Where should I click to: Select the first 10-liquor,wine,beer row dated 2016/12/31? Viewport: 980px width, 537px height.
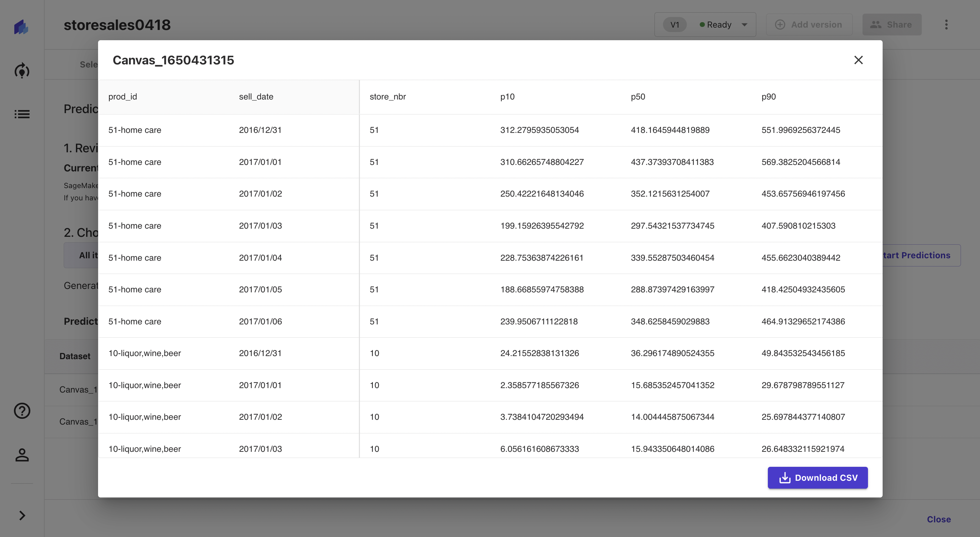pyautogui.click(x=145, y=353)
